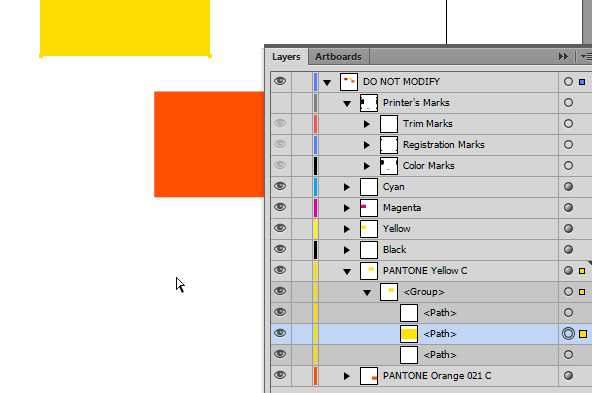Viewport: 592px width, 393px height.
Task: Click the Black layer target circle
Action: pos(568,250)
